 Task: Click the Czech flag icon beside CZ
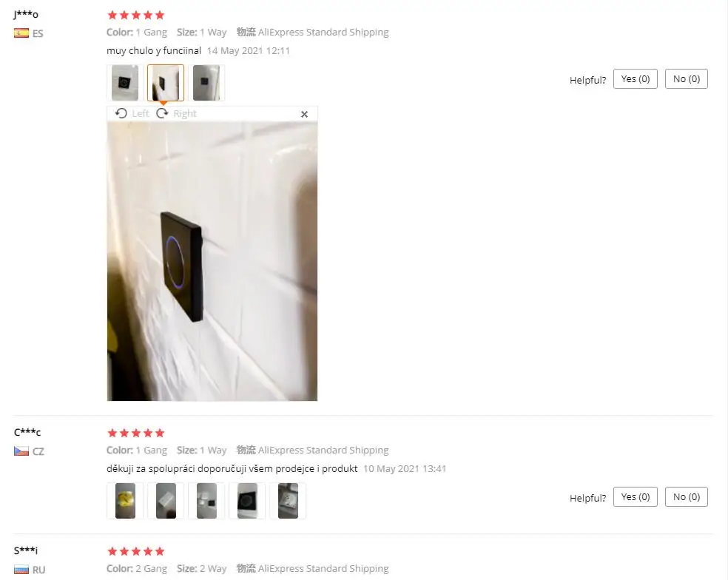21,451
